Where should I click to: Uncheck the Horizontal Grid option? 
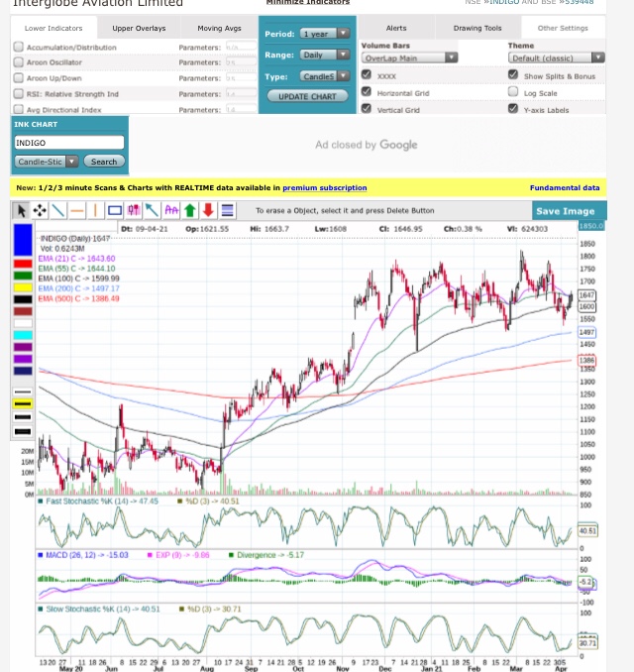[367, 92]
